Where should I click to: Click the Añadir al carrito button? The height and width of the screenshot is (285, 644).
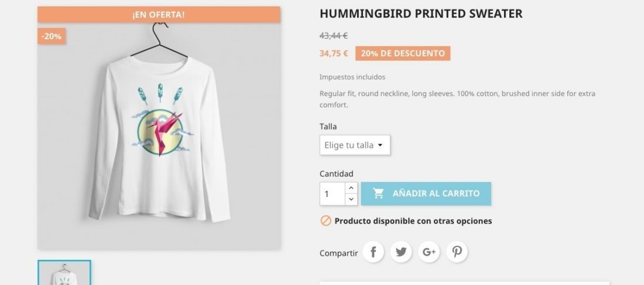(x=426, y=194)
